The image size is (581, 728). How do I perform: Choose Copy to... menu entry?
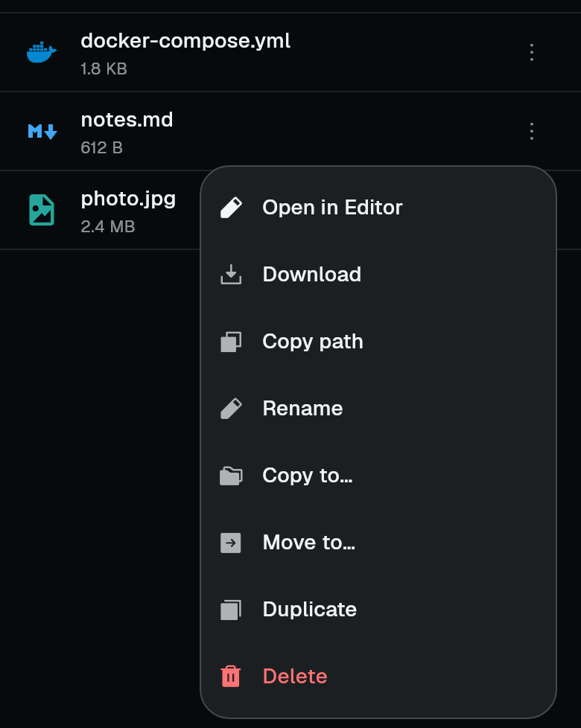(378, 476)
